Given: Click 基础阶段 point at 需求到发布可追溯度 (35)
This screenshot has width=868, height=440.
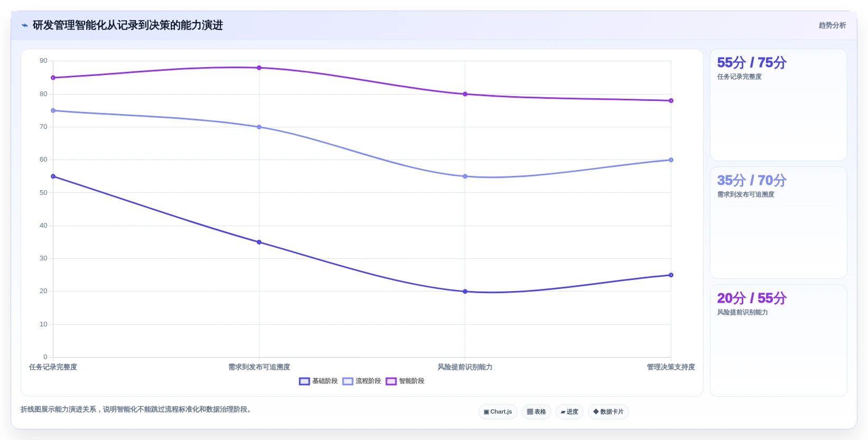Looking at the screenshot, I should 259,242.
